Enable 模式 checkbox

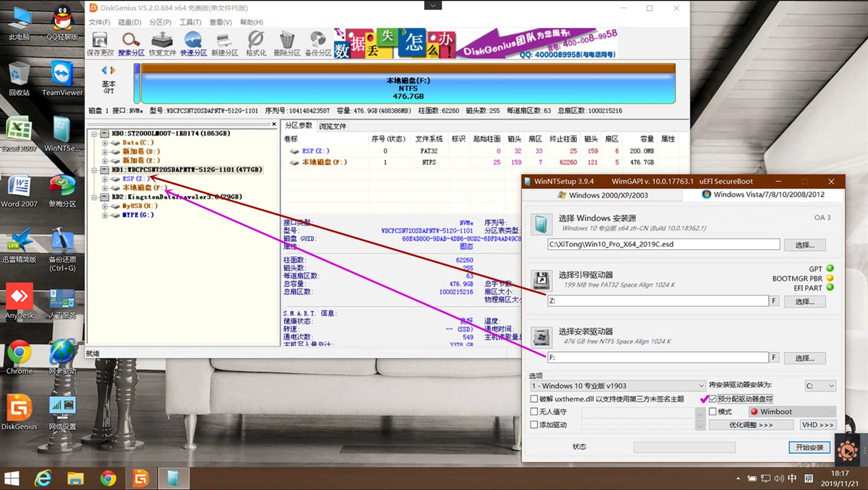712,412
